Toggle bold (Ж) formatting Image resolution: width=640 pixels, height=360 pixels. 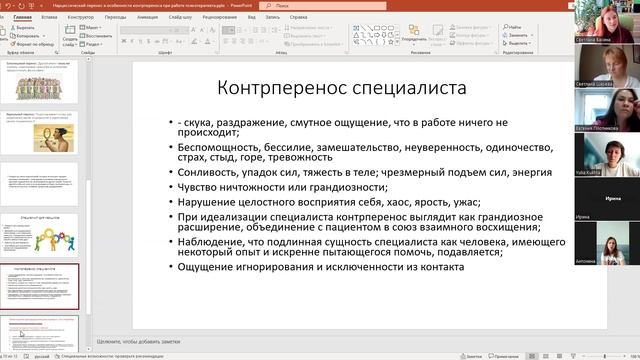(124, 41)
